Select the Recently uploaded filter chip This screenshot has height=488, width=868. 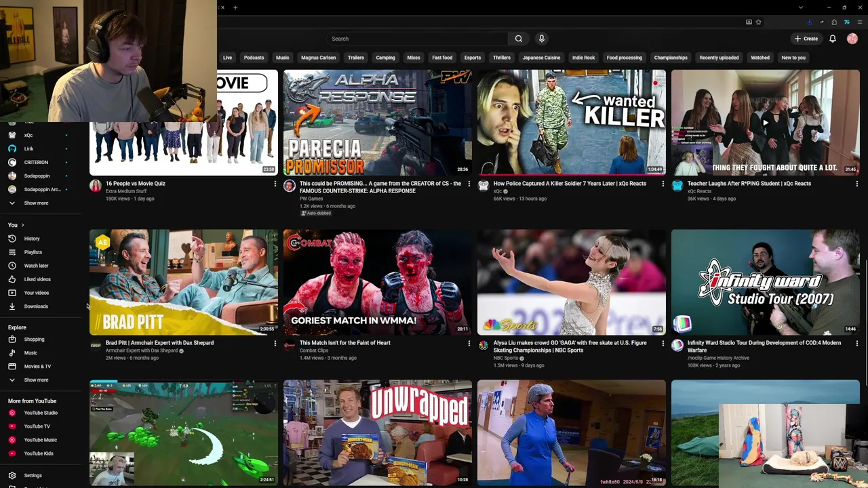coord(719,58)
